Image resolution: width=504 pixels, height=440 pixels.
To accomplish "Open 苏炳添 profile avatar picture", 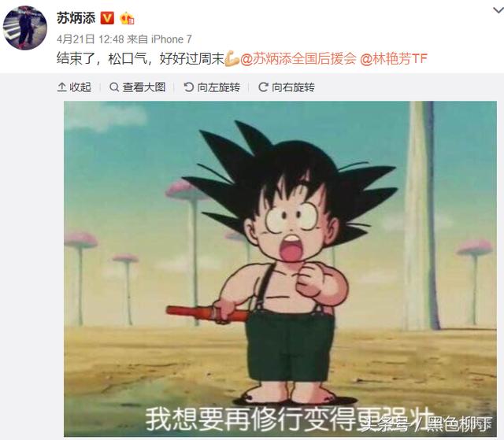I will click(x=25, y=28).
